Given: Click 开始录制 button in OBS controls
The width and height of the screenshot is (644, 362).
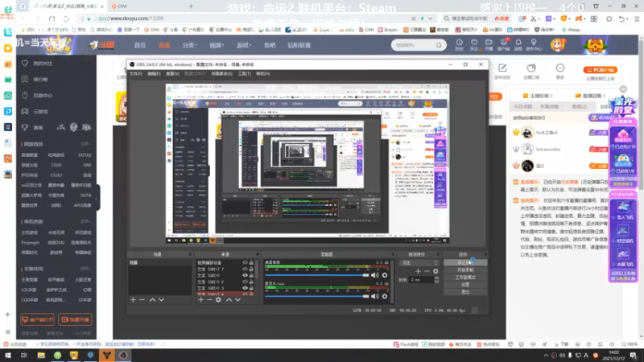Looking at the screenshot, I should pos(465,270).
